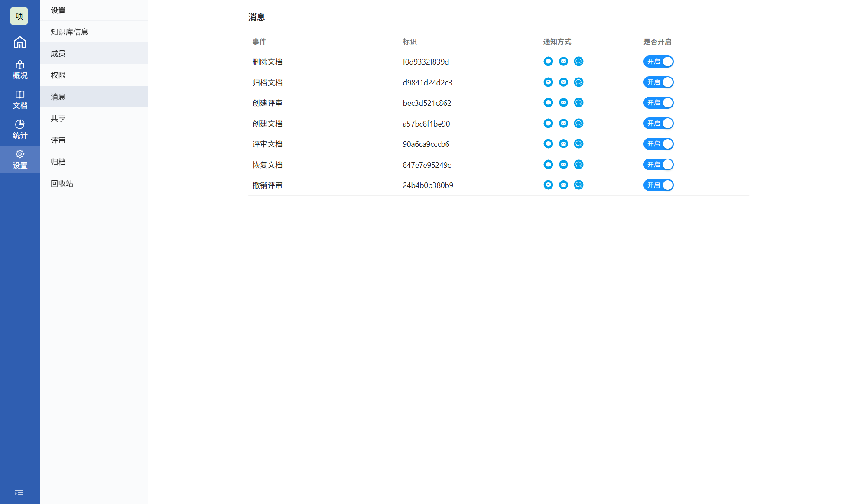Go to the 回收站 page
848x504 pixels.
(x=62, y=183)
